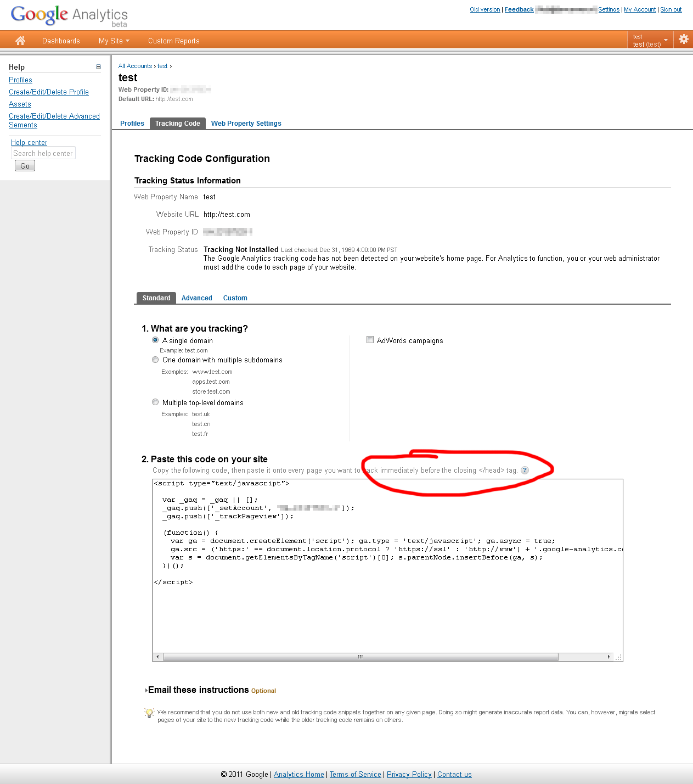Open the settings gear icon
Viewport: 693px width, 784px height.
(x=683, y=39)
